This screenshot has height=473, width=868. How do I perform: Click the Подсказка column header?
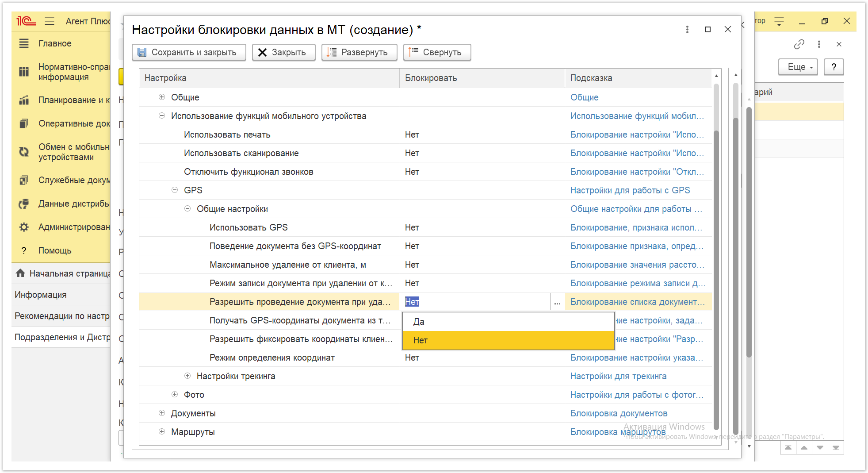click(x=638, y=78)
